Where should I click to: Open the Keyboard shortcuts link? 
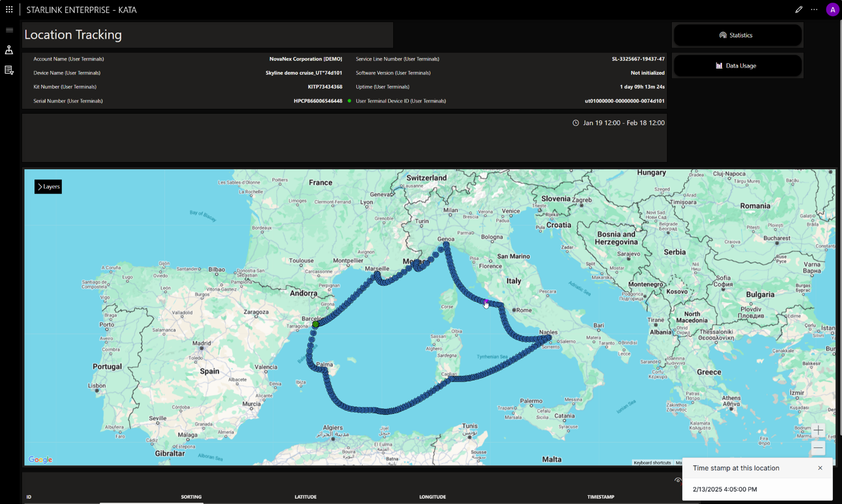652,463
